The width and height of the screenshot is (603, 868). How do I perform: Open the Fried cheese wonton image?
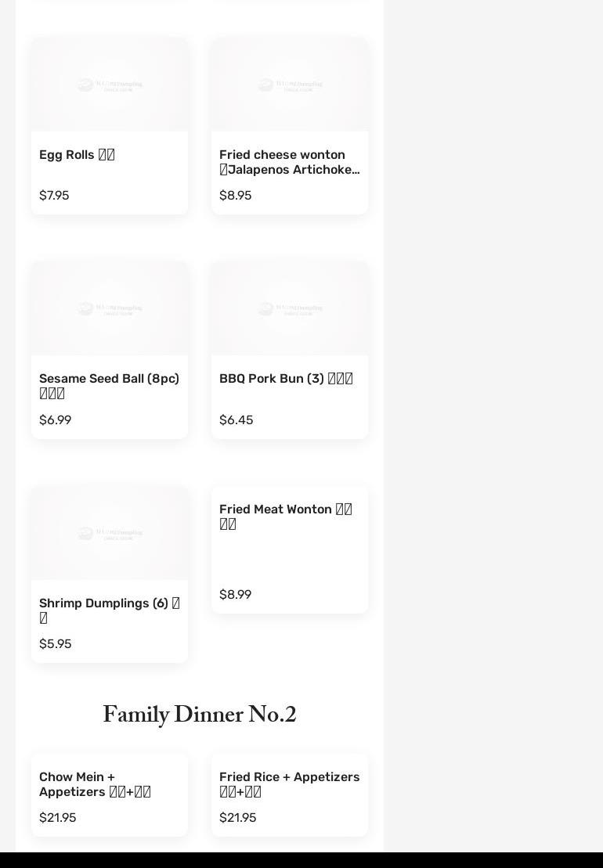pyautogui.click(x=290, y=85)
